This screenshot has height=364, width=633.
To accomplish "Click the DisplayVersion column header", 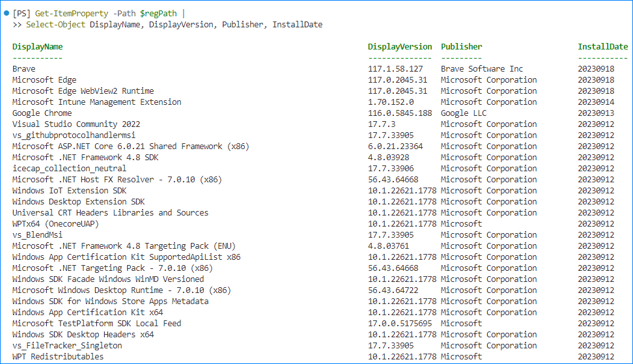I will pyautogui.click(x=400, y=47).
